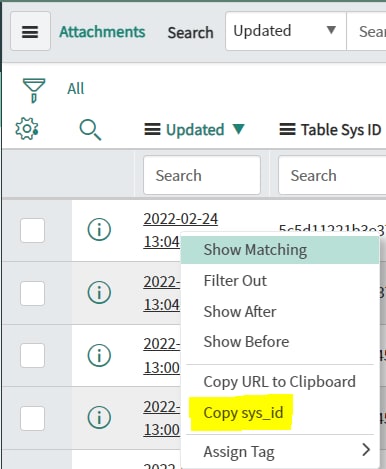Click Updated column search input field
The image size is (386, 469).
[202, 175]
